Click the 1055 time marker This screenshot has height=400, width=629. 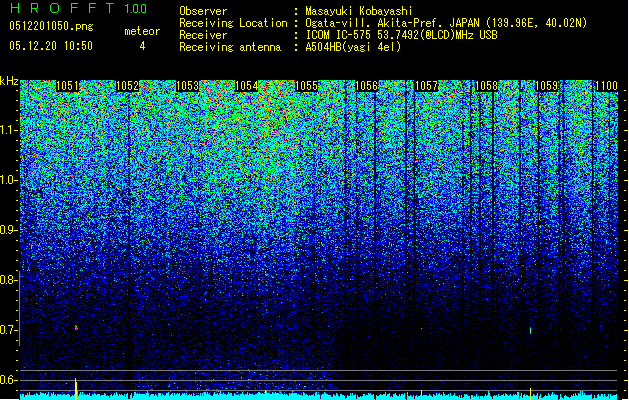pos(306,86)
